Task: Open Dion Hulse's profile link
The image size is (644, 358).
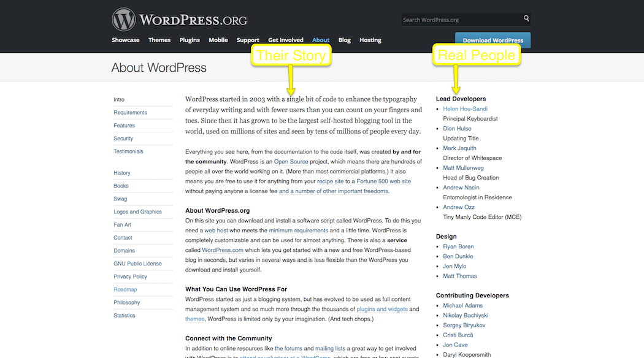Action: pyautogui.click(x=457, y=129)
